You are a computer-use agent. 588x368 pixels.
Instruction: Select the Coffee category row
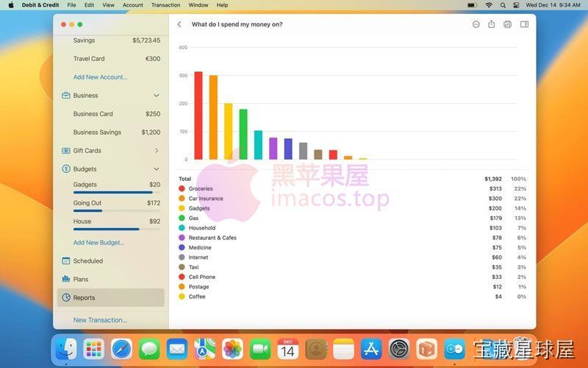[352, 297]
